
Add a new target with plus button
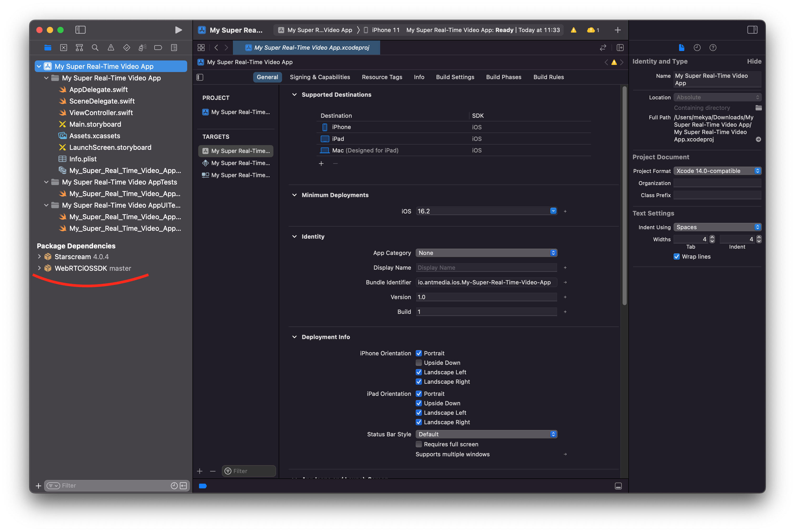point(200,471)
